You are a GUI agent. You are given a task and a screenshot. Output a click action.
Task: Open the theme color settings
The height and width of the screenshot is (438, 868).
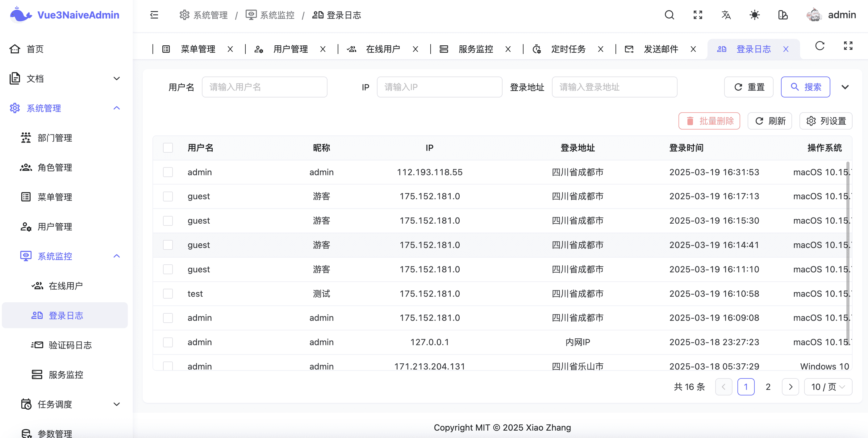click(783, 15)
